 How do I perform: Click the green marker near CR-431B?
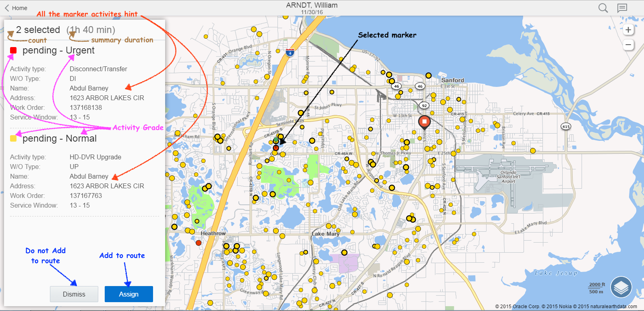point(276,140)
